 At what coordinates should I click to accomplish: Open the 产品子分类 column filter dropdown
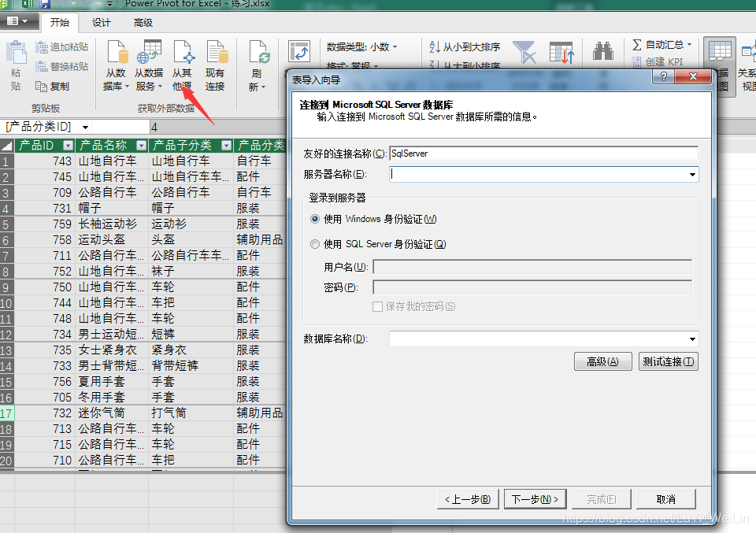tap(226, 146)
